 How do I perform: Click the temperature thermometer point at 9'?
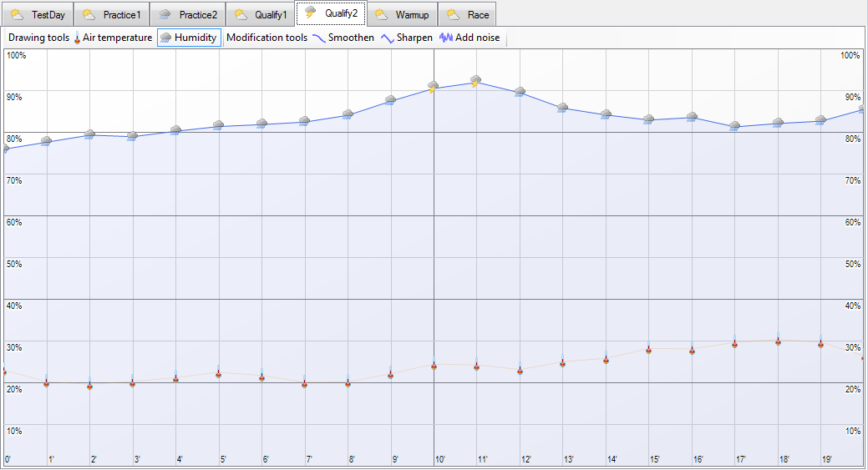pyautogui.click(x=391, y=372)
